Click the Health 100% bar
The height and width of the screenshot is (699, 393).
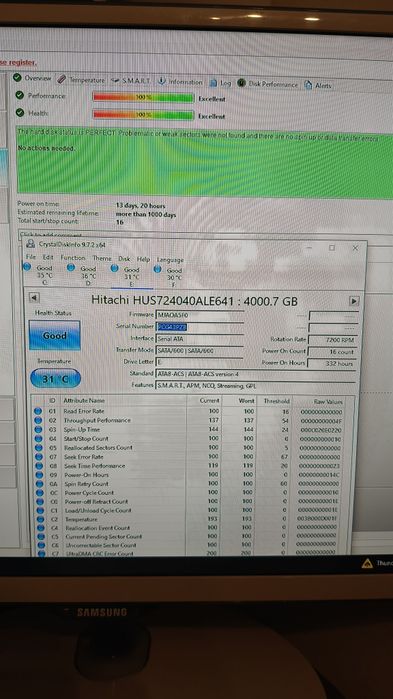point(143,115)
